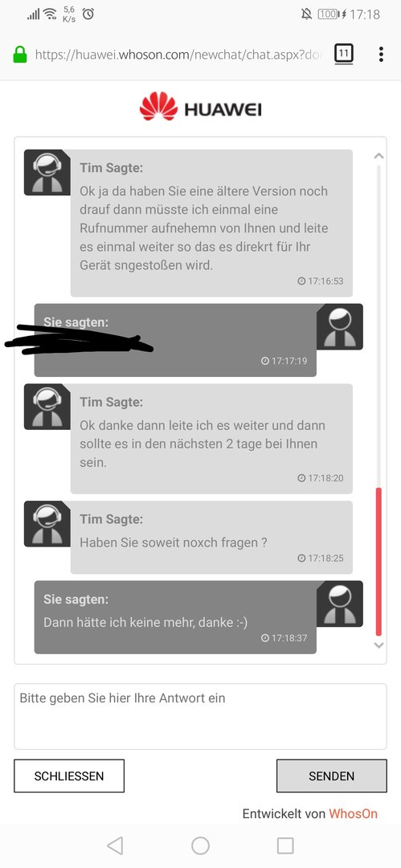Tap agent avatar beside 'Haben Sie soweit' message
The height and width of the screenshot is (868, 401).
[x=47, y=524]
